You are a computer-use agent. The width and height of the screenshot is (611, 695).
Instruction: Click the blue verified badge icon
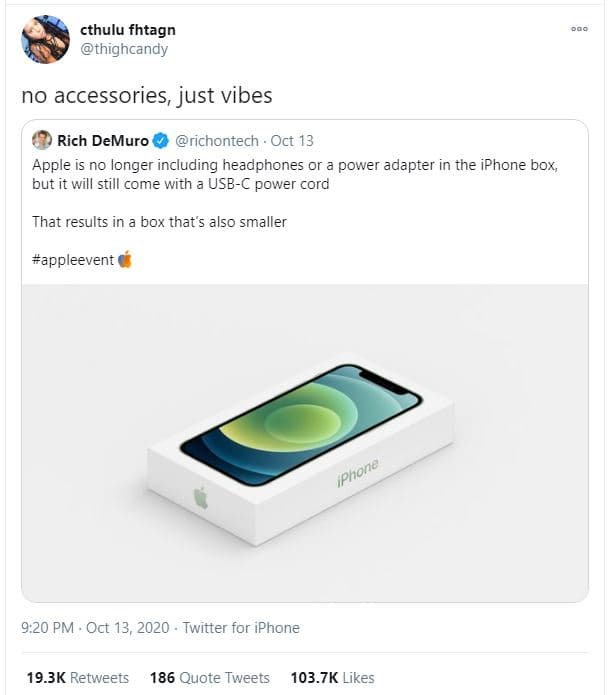(159, 141)
